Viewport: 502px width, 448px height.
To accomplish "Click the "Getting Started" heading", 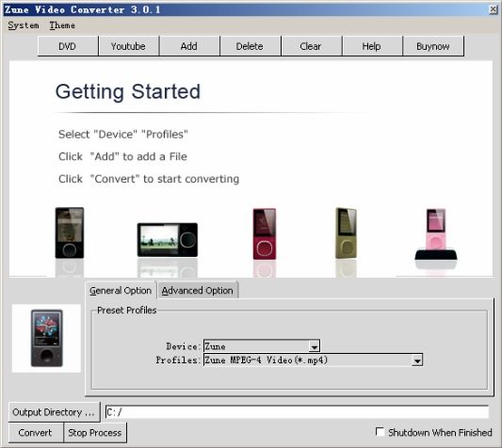I will click(x=128, y=92).
